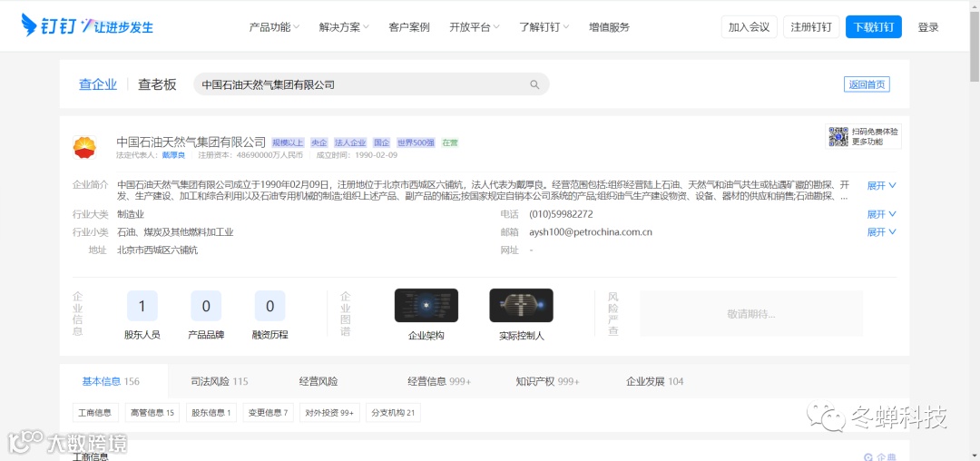Click the 世界500强 tag

(416, 142)
